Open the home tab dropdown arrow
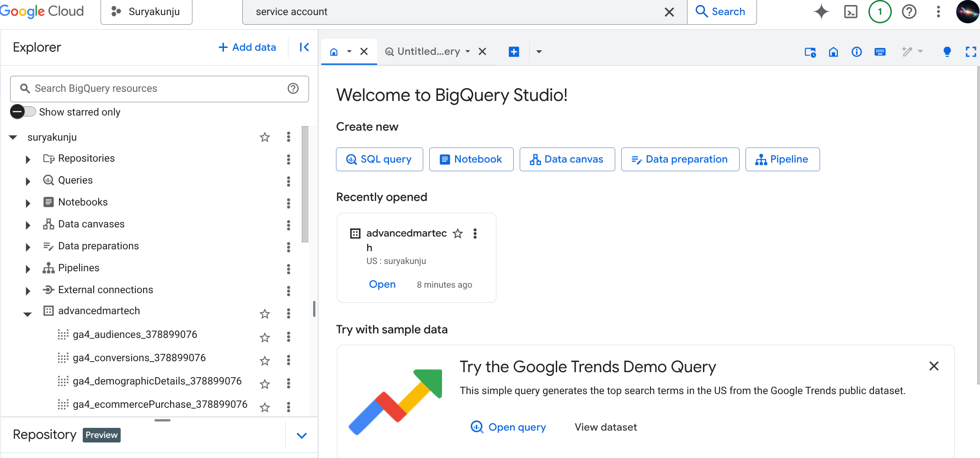The image size is (980, 458). 349,52
